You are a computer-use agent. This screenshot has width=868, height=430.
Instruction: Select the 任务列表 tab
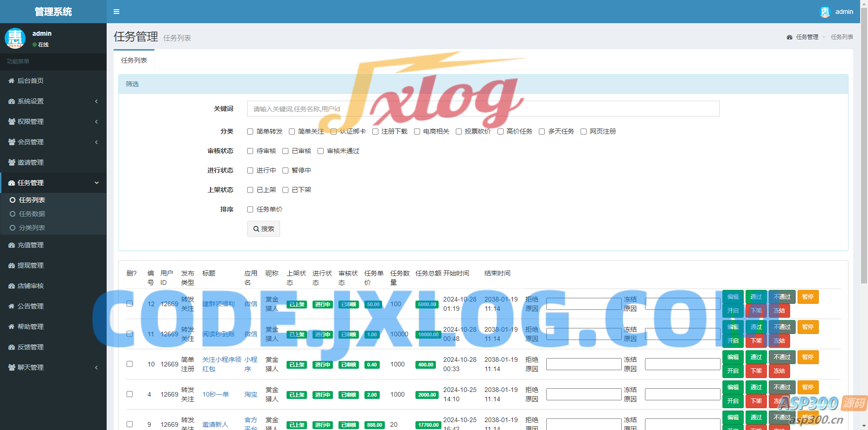click(x=134, y=60)
